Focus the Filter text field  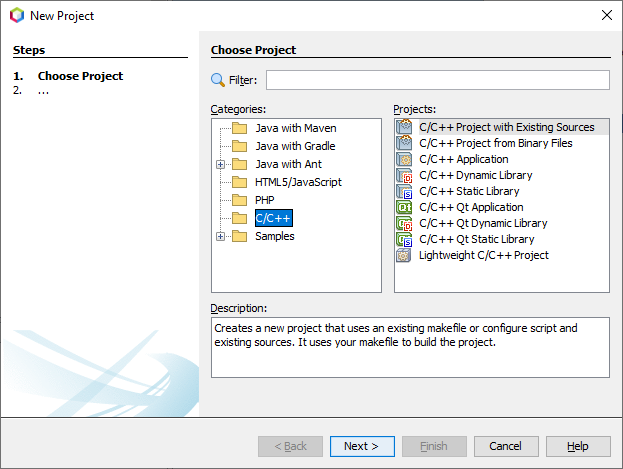pyautogui.click(x=437, y=80)
